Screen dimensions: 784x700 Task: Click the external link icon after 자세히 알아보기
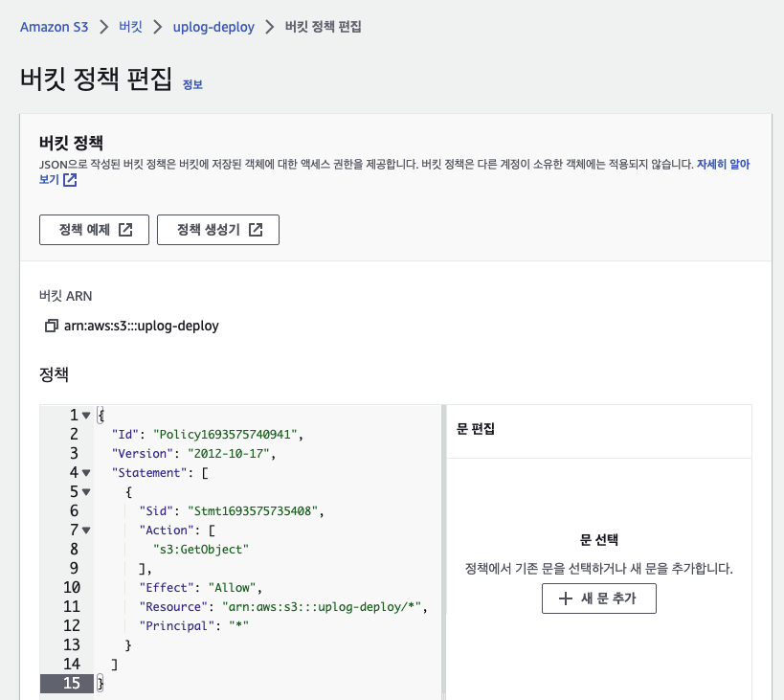coord(70,180)
